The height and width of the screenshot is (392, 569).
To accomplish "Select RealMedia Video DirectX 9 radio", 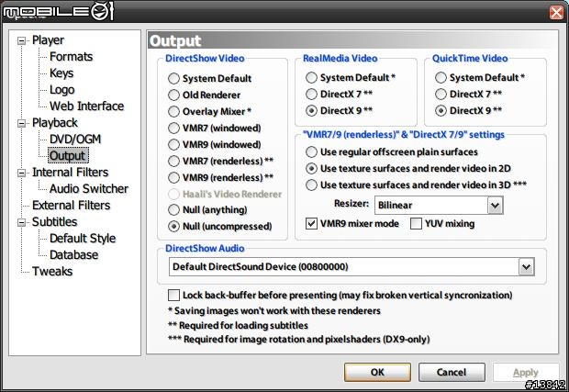I will pos(311,110).
